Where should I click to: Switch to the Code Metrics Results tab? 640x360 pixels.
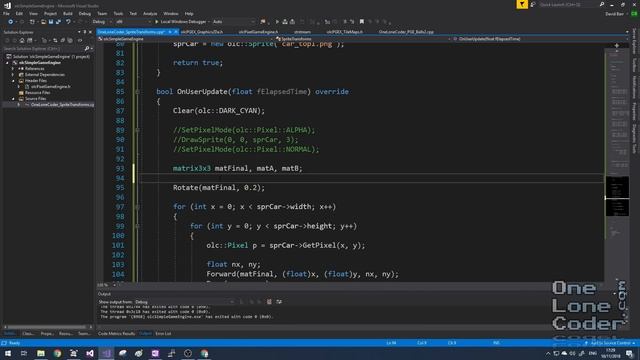point(116,333)
